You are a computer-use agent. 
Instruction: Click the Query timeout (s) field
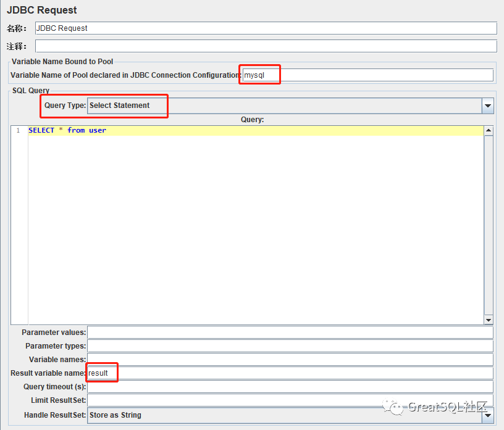pos(290,387)
